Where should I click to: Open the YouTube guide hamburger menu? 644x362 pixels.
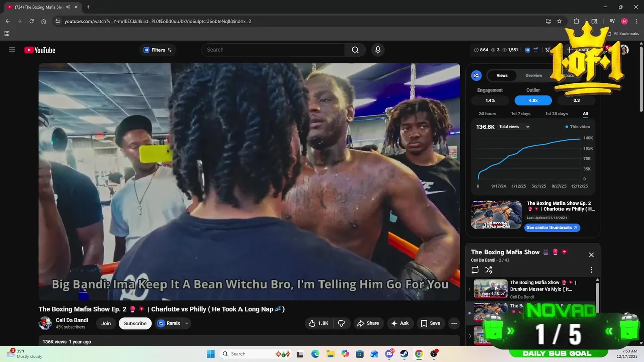coord(12,50)
